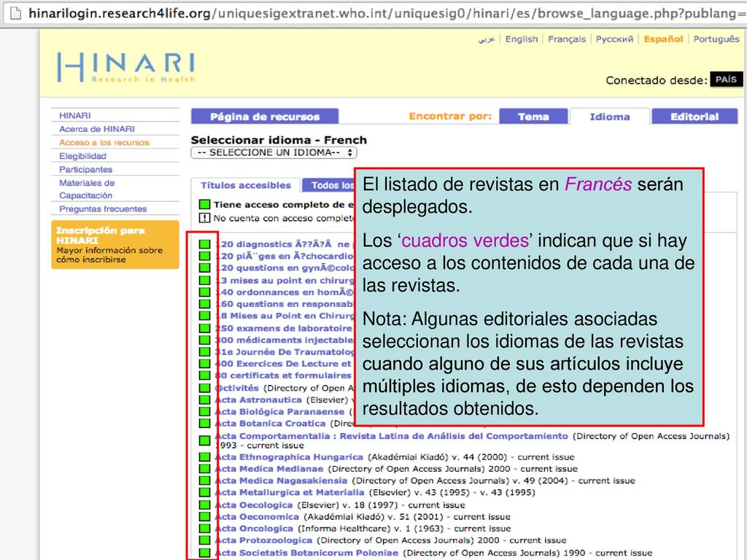
Task: Open Acta Oncologica journal link
Action: 254,528
